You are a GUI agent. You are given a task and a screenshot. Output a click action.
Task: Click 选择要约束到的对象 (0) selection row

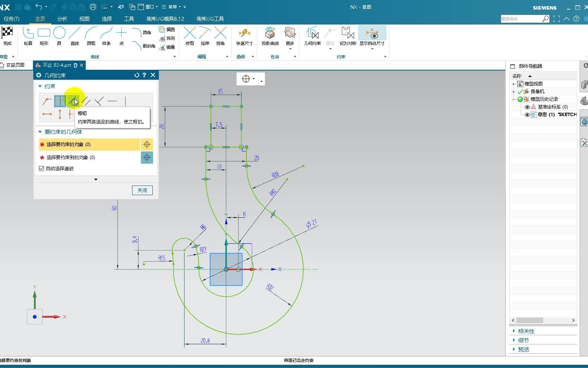click(89, 158)
